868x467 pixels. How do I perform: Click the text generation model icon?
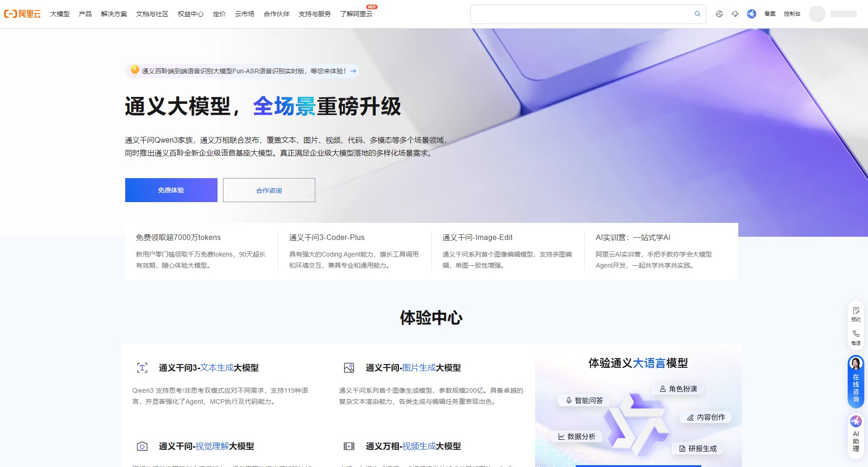[x=142, y=368]
